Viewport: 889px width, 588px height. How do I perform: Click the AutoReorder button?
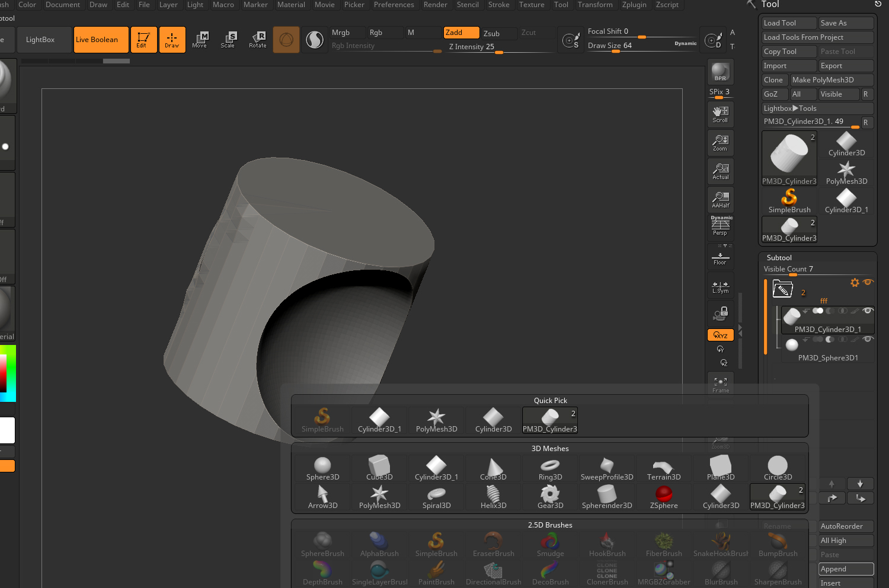click(846, 526)
